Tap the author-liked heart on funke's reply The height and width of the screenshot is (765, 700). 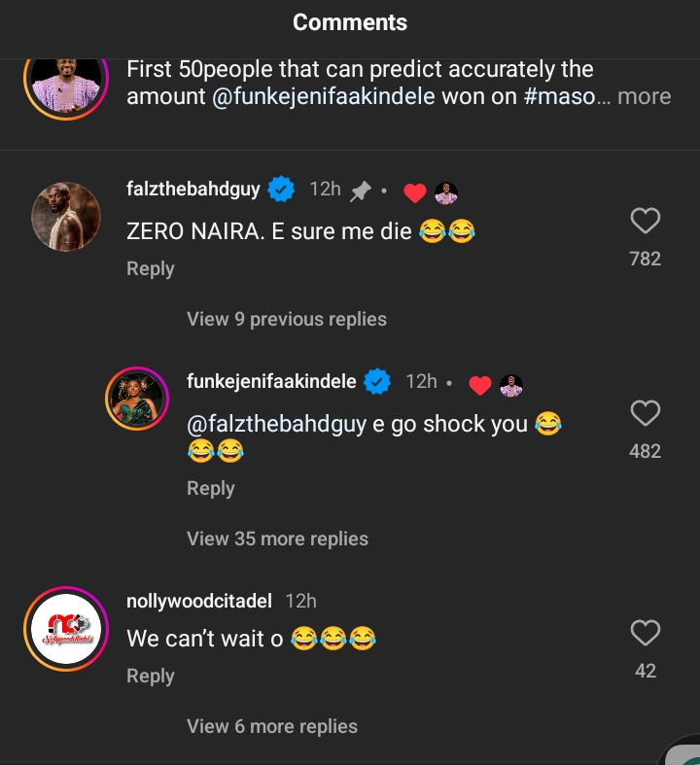click(x=479, y=386)
